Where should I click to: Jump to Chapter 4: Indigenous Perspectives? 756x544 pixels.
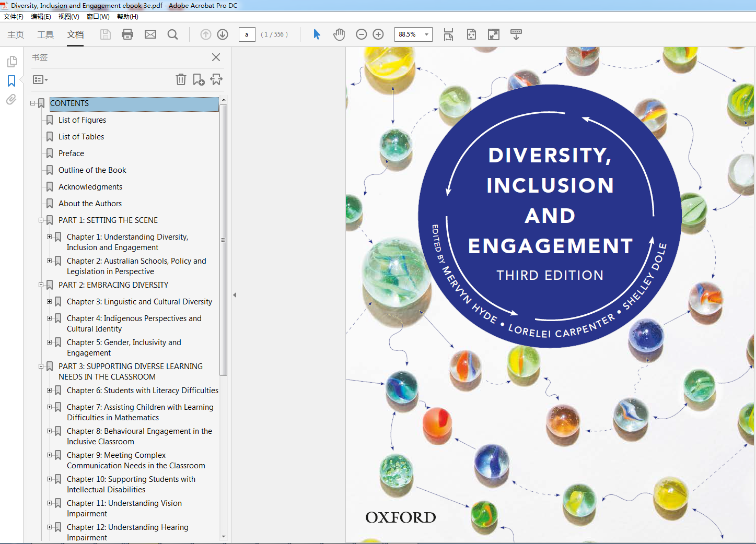click(x=134, y=324)
